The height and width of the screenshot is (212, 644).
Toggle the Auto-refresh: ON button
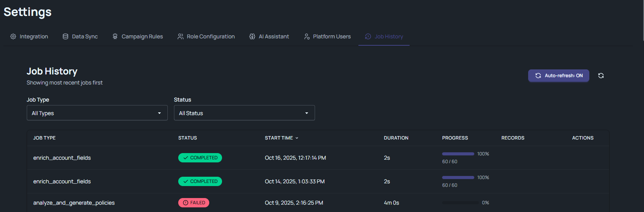pyautogui.click(x=558, y=76)
